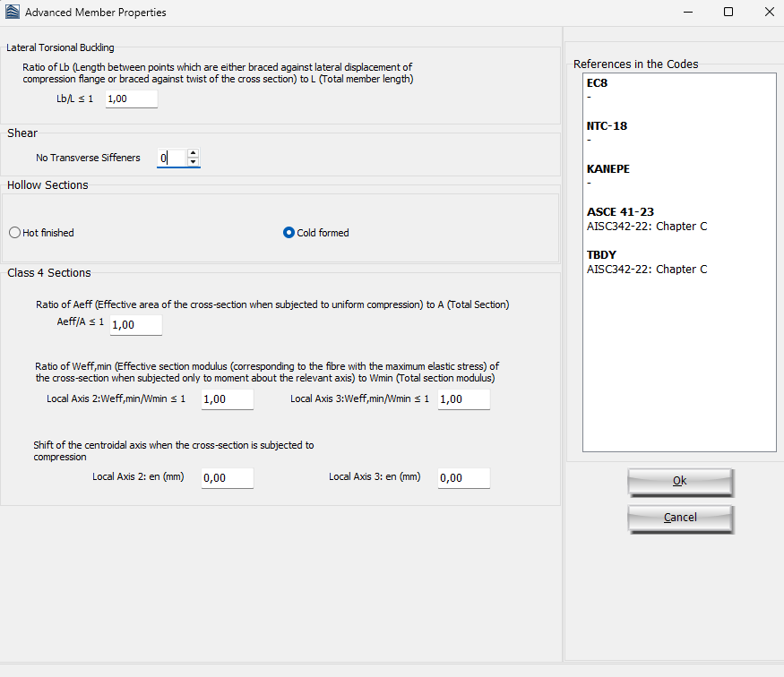The height and width of the screenshot is (677, 784).
Task: Click the Local Axis 2 en (mm) field
Action: tap(227, 478)
